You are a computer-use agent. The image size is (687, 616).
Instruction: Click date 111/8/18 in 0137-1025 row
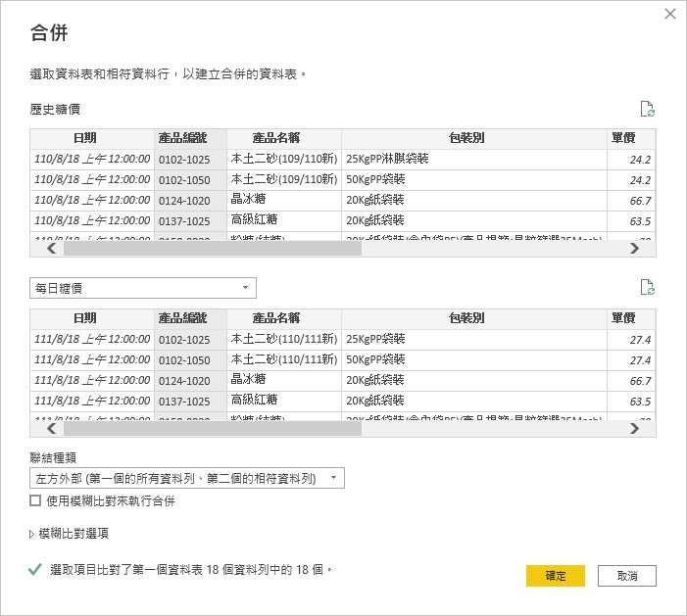pos(92,401)
